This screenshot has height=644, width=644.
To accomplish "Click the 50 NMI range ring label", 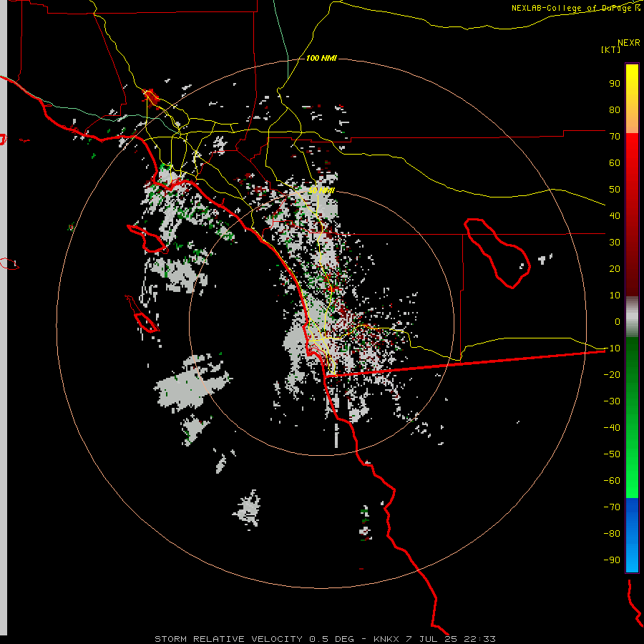I will pyautogui.click(x=321, y=190).
